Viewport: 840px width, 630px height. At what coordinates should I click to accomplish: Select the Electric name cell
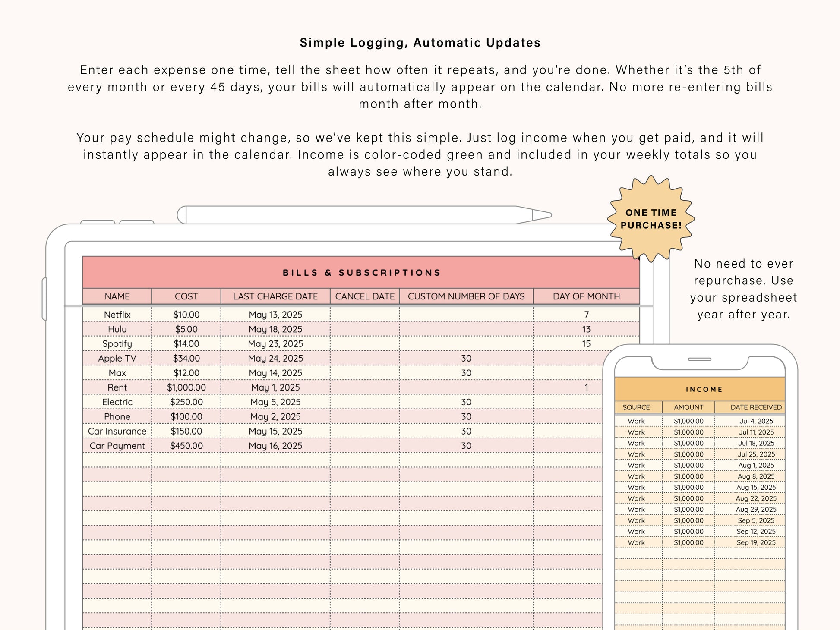click(x=117, y=402)
